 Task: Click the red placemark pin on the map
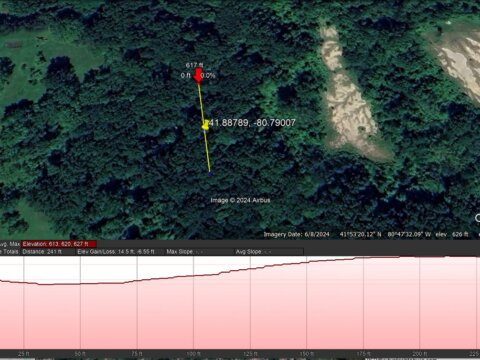(198, 75)
